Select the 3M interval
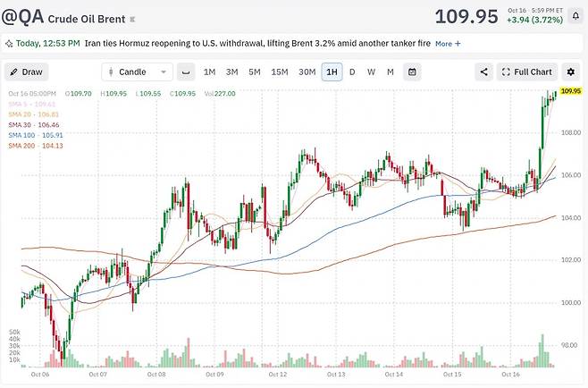Image resolution: width=588 pixels, height=388 pixels. pos(231,72)
